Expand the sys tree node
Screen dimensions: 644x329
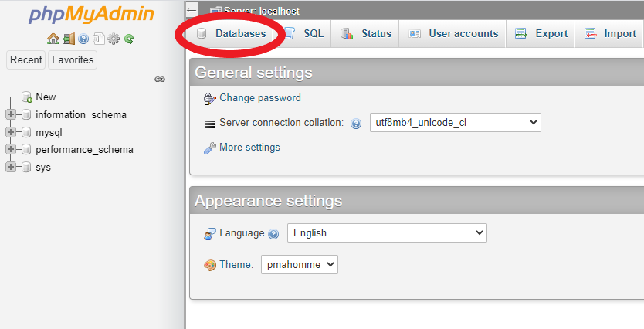click(x=11, y=166)
